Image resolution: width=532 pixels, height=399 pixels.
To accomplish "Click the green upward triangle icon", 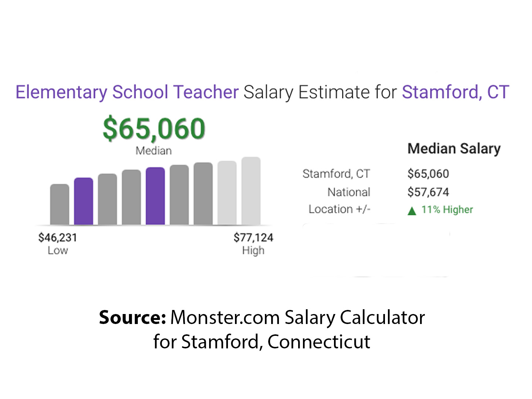I will 412,211.
